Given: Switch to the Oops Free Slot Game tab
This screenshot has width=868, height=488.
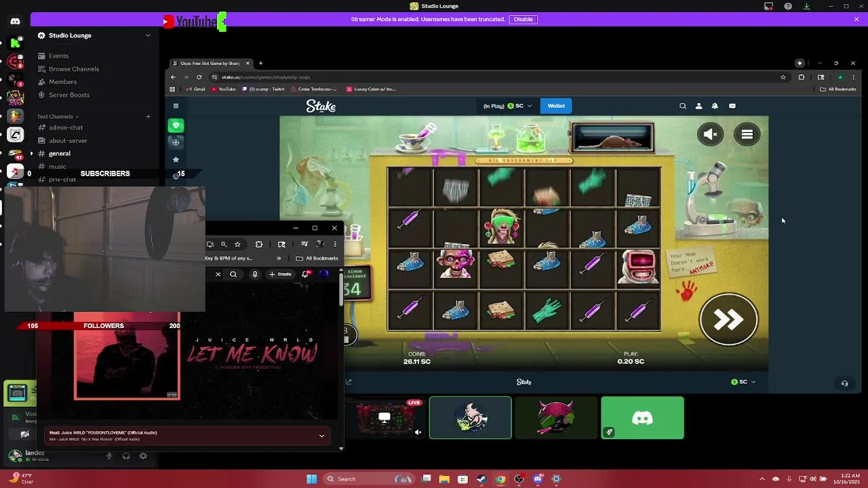Looking at the screenshot, I should (x=210, y=63).
